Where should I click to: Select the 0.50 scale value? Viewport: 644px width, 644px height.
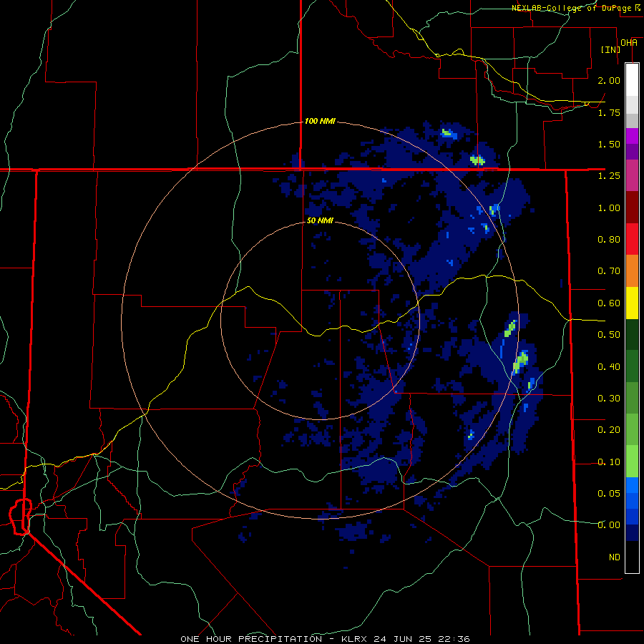609,335
